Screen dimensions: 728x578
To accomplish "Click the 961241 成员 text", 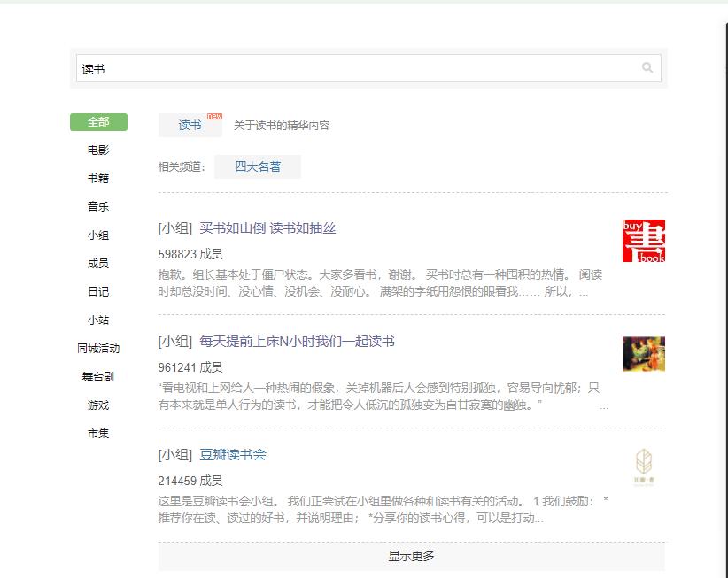I will 190,367.
